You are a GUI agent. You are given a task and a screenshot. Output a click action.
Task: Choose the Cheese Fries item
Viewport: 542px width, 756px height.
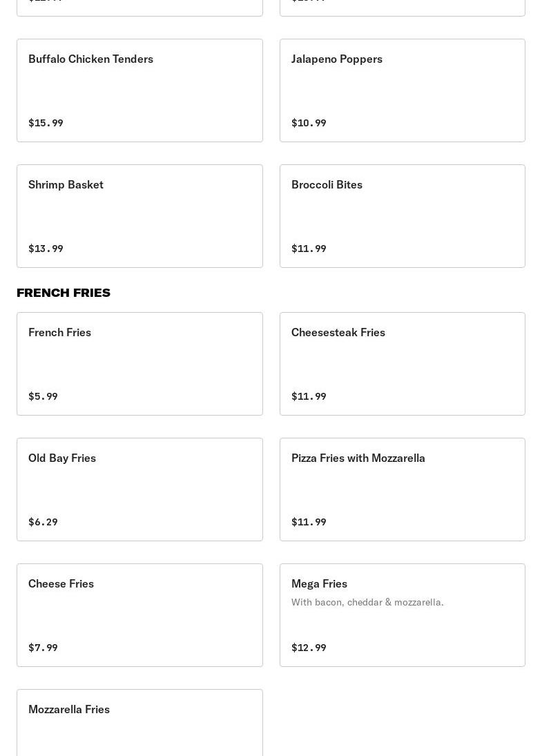[139, 614]
